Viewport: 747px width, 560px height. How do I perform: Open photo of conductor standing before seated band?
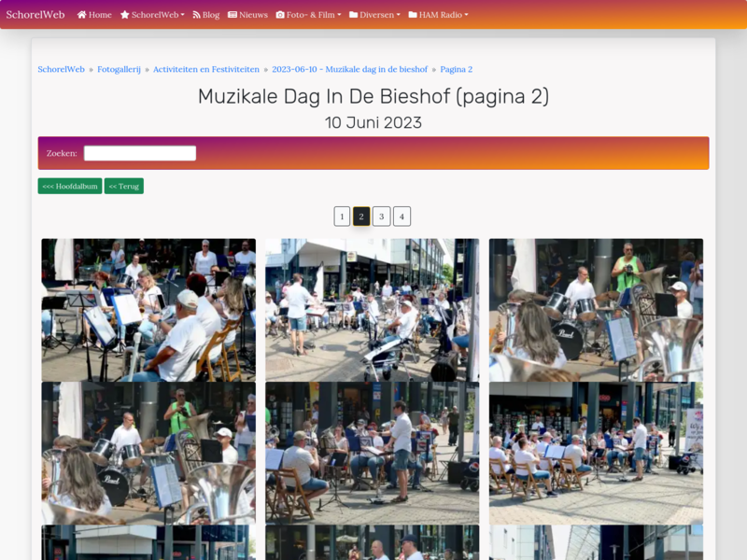click(x=372, y=454)
